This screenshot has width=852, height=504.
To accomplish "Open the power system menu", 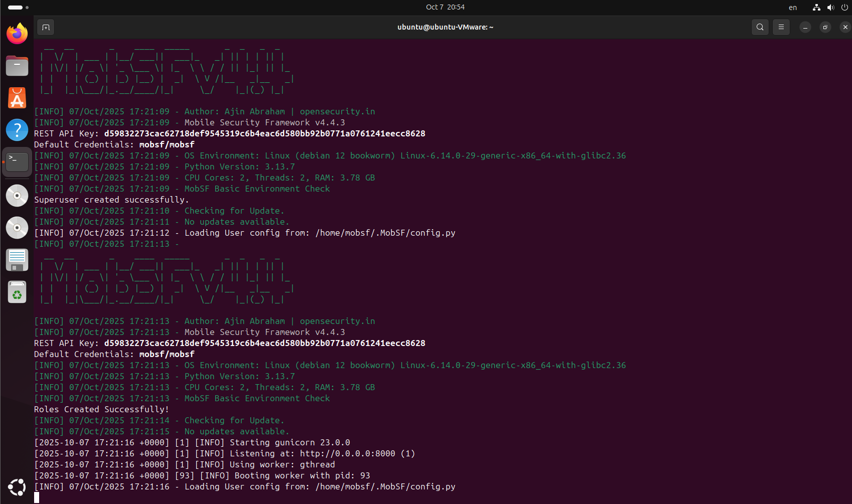I will click(844, 8).
